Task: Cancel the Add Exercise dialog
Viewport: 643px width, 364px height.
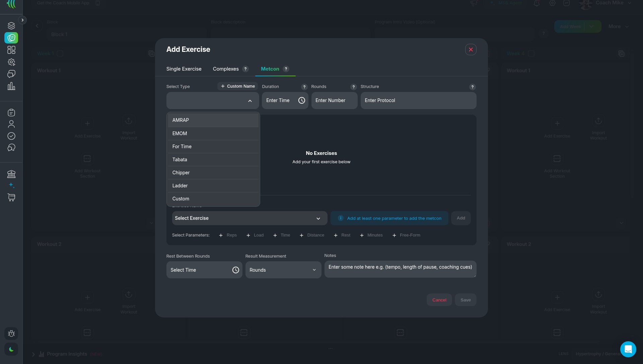Action: point(439,300)
